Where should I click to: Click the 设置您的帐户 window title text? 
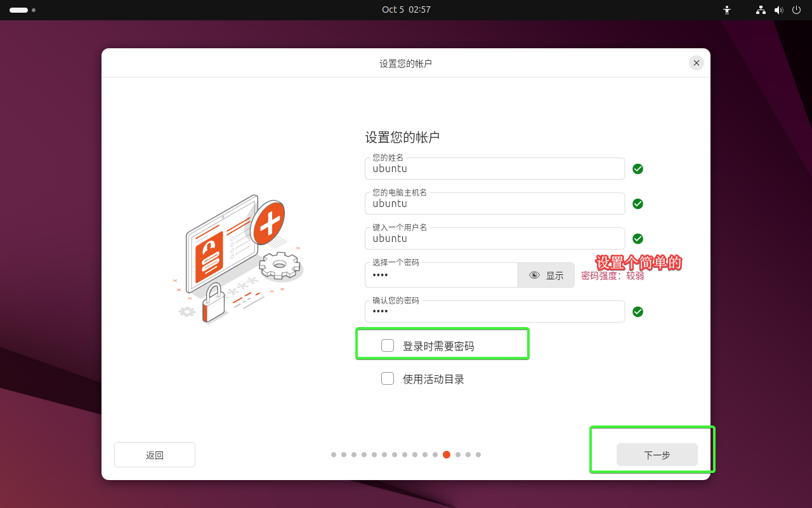[x=406, y=63]
